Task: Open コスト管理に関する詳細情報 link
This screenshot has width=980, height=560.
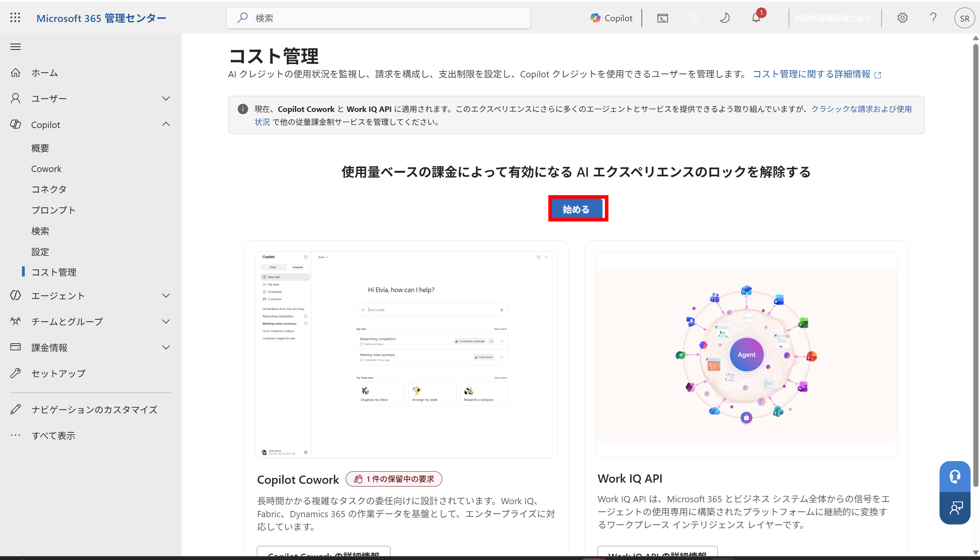Action: pyautogui.click(x=817, y=74)
